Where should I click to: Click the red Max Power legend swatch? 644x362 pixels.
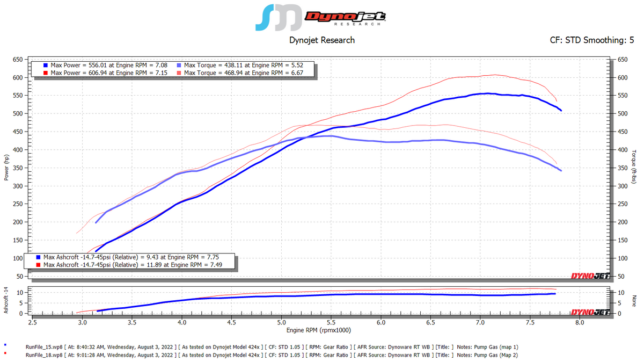(x=45, y=73)
